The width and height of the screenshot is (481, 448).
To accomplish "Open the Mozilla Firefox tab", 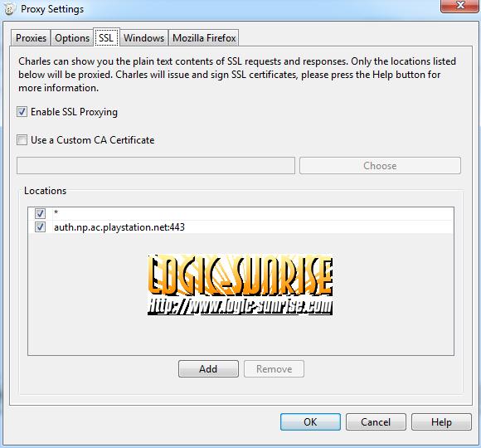I will (204, 38).
